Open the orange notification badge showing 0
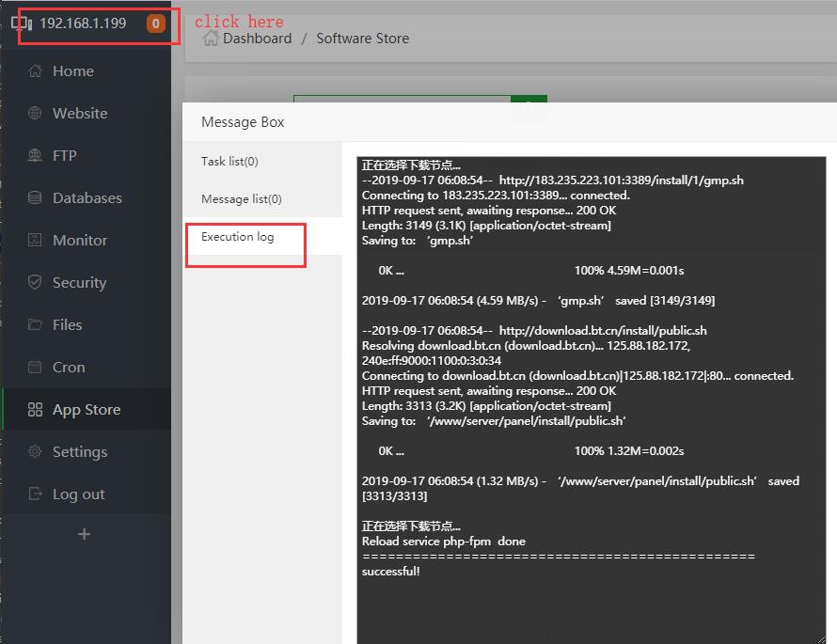 (x=156, y=24)
